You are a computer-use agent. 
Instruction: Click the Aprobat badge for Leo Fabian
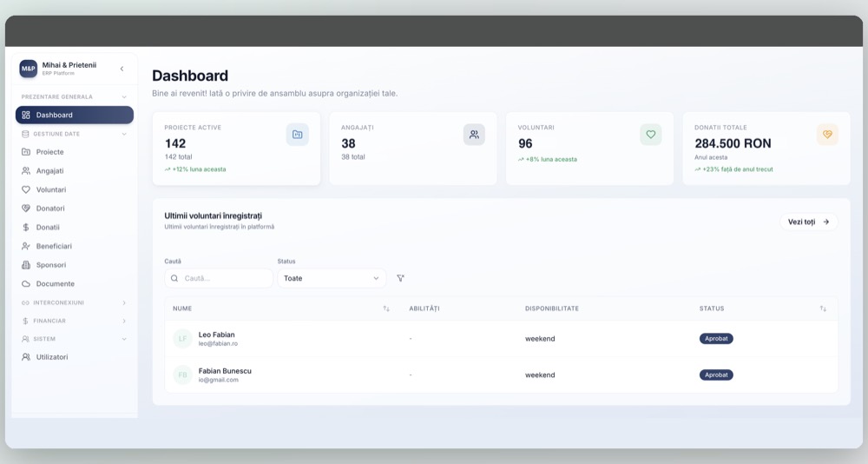click(x=716, y=339)
